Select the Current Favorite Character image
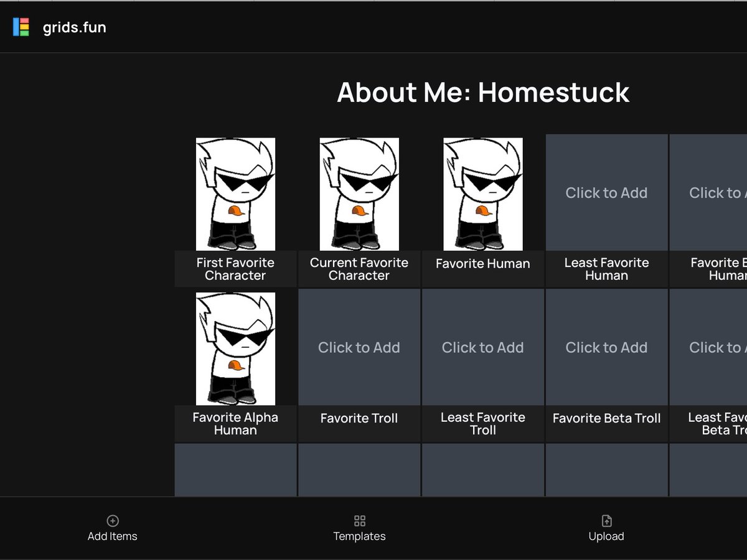The image size is (747, 560). pyautogui.click(x=359, y=194)
